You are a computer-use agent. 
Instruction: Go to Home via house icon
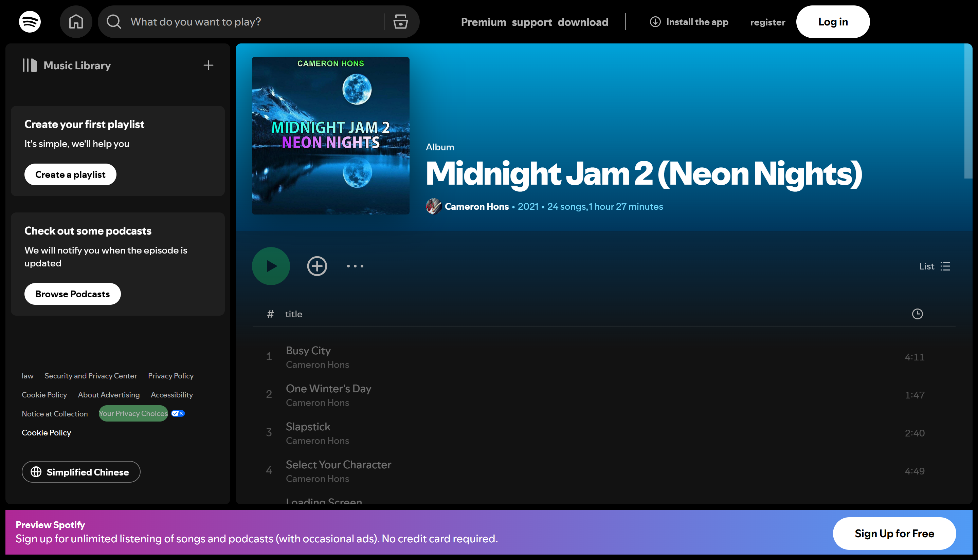click(x=76, y=21)
